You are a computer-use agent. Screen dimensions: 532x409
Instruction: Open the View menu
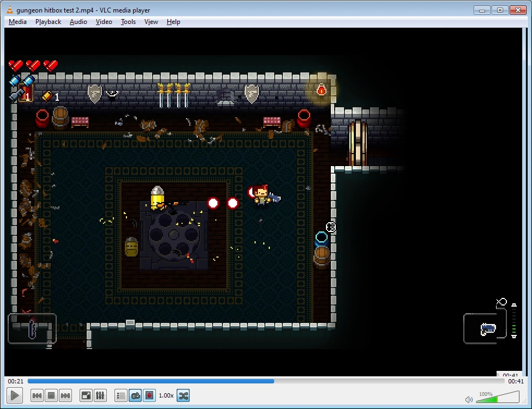pos(151,22)
